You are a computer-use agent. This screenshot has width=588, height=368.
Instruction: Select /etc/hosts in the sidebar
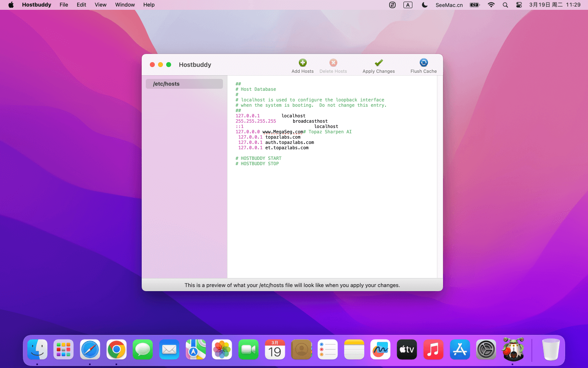(x=184, y=84)
